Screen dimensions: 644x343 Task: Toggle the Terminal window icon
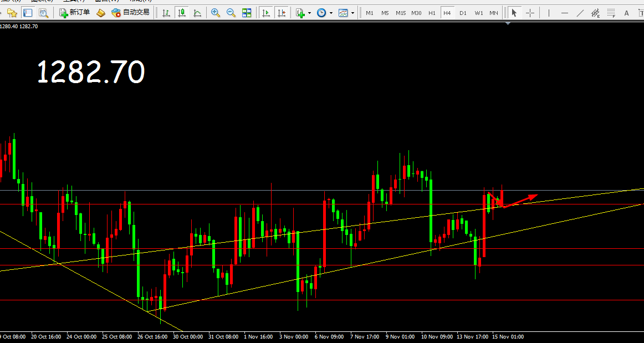[x=28, y=13]
